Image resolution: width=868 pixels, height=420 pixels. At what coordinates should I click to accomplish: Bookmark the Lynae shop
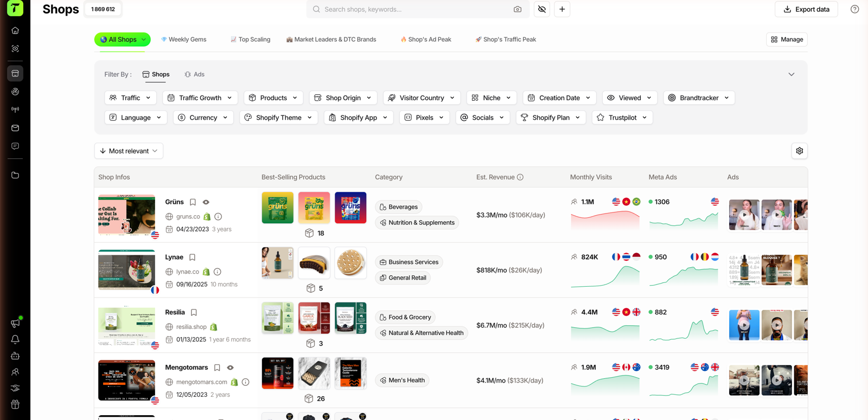(x=192, y=257)
